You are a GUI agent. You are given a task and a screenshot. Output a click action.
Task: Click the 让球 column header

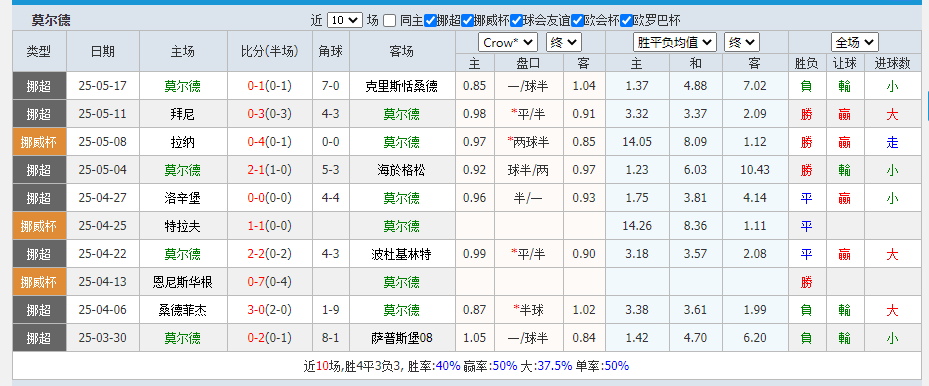point(844,63)
